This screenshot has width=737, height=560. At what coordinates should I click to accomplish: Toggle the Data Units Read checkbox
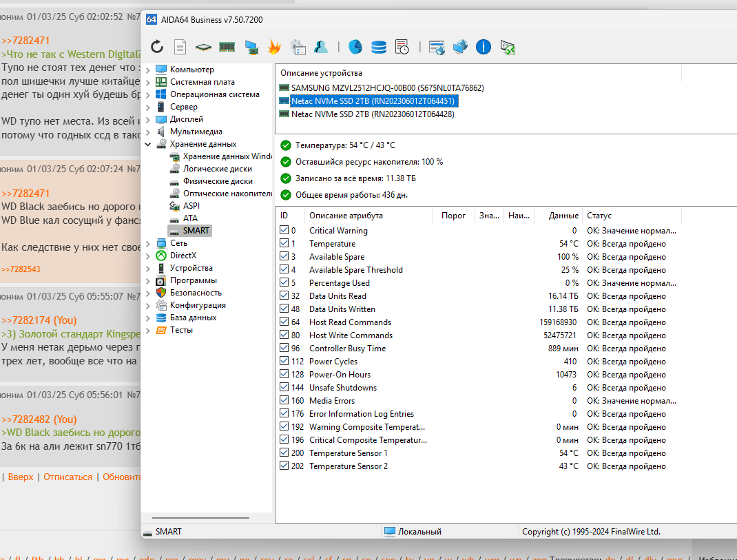tap(284, 295)
